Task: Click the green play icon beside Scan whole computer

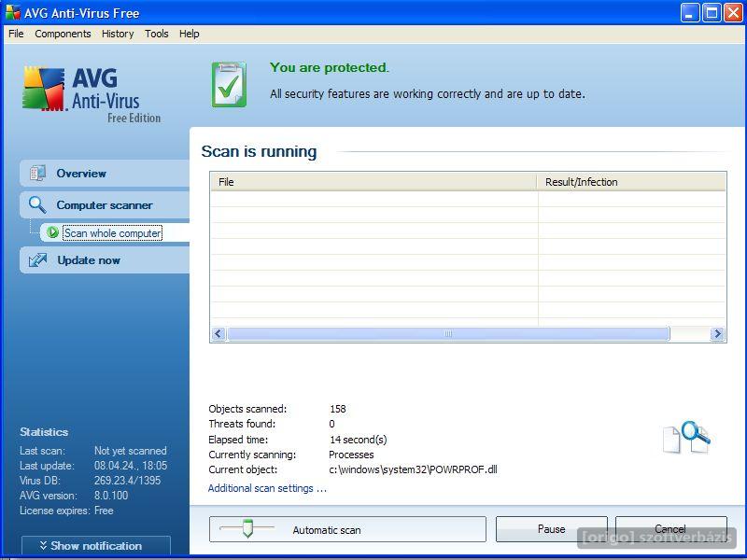Action: coord(52,232)
